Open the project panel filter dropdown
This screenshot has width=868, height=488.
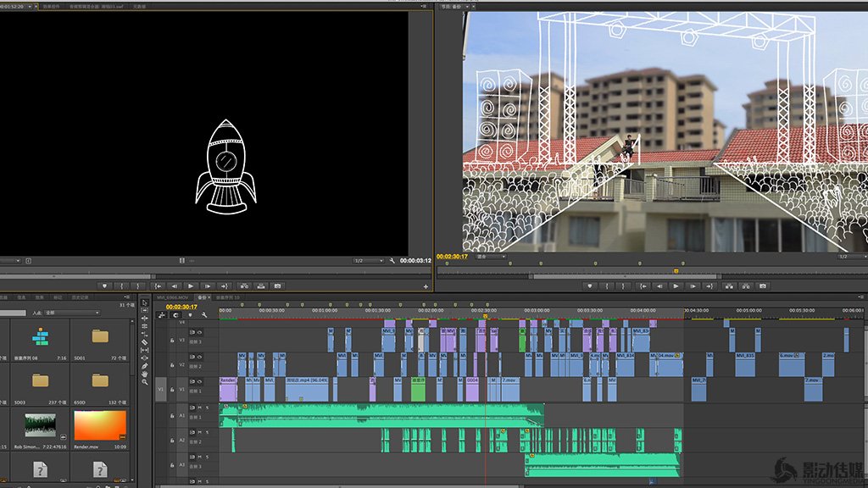pyautogui.click(x=72, y=313)
